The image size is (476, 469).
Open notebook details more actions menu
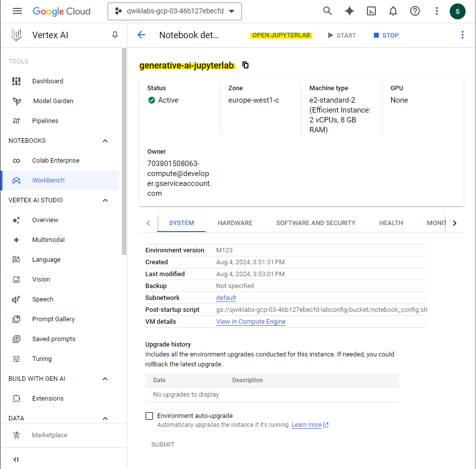(x=462, y=35)
